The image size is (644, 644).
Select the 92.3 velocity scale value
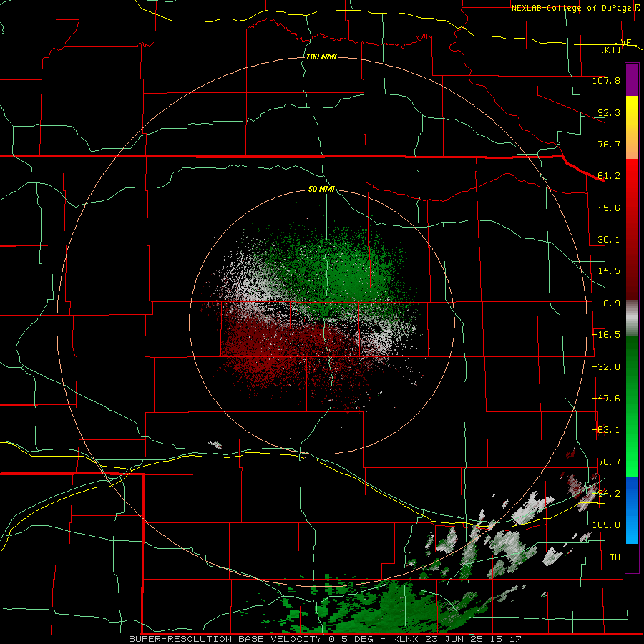tap(609, 112)
